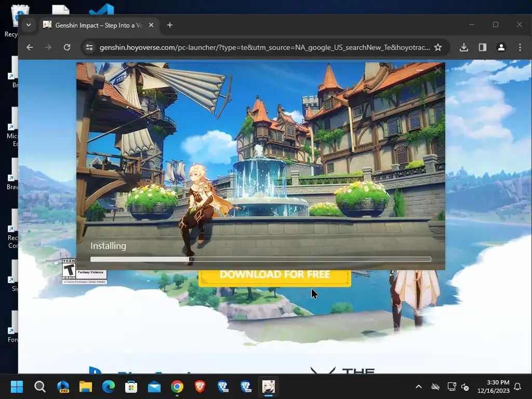
Task: Close the Genshin installer window
Action: 437,70
